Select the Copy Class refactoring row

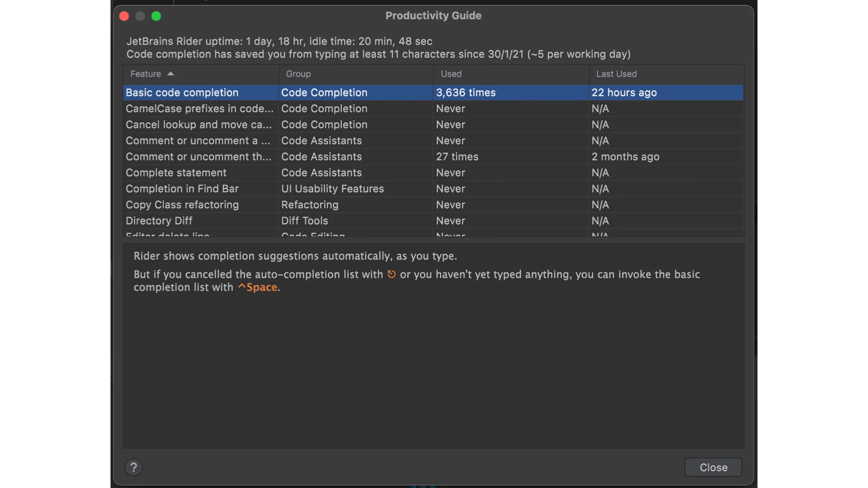tap(199, 205)
